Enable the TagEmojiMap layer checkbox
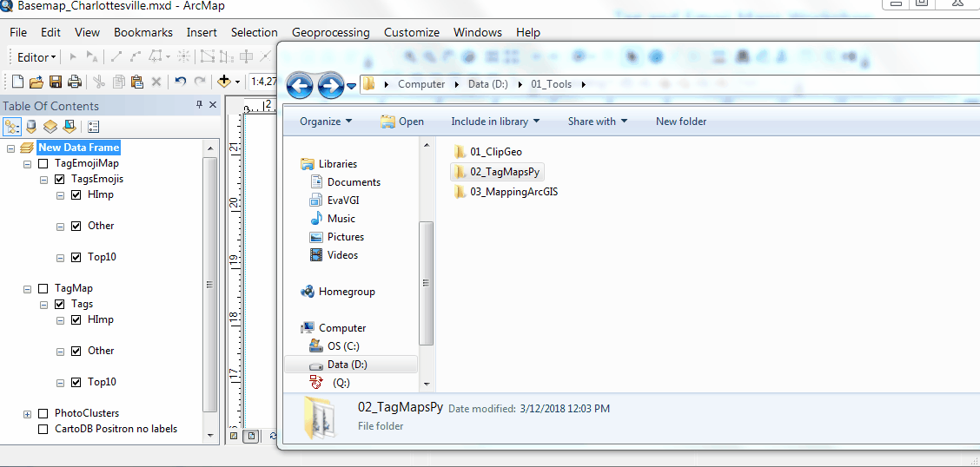The width and height of the screenshot is (980, 467). tap(43, 163)
